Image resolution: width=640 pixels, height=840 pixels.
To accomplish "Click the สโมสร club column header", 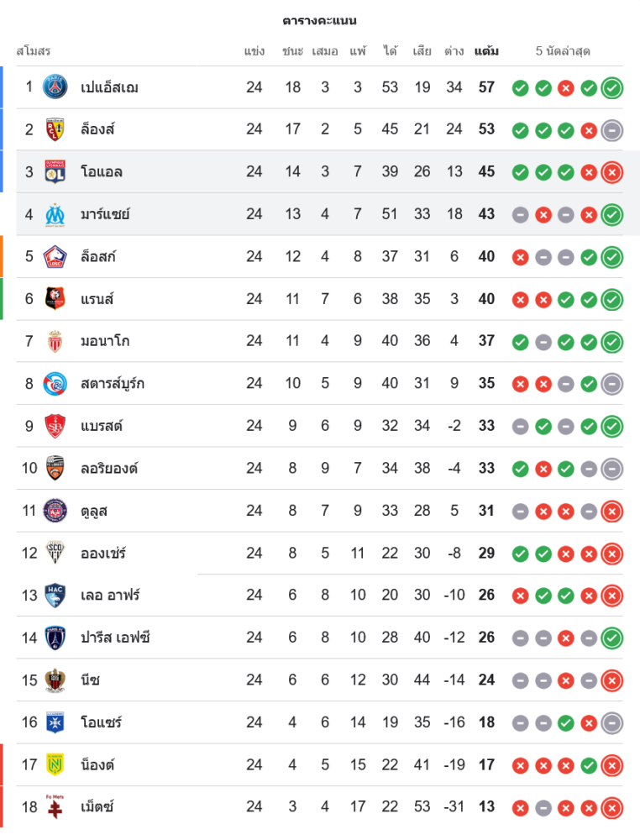I will point(34,51).
